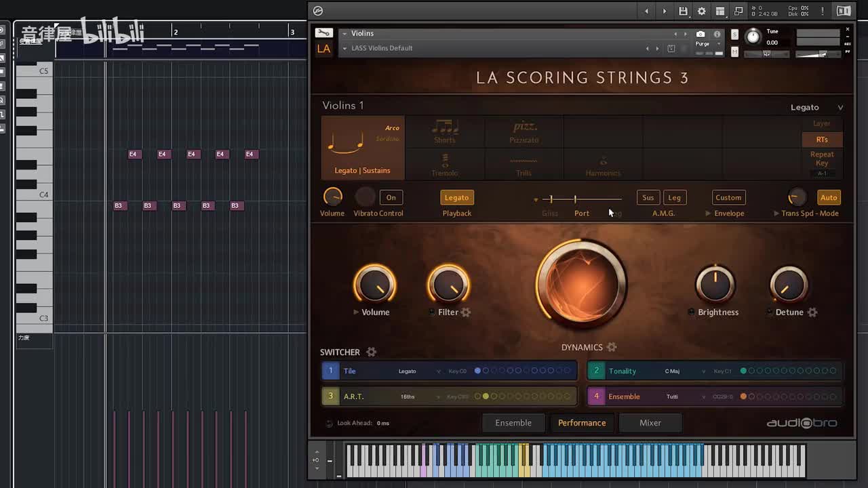
Task: Open instrument edit mode with the wrench icon
Action: 324,33
